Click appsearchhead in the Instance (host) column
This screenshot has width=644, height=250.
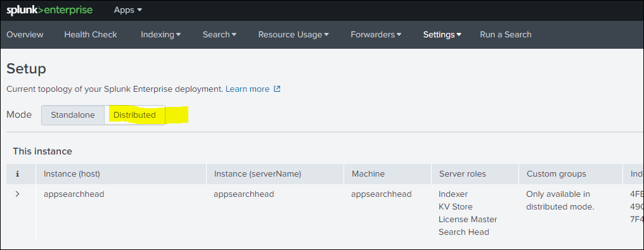74,194
